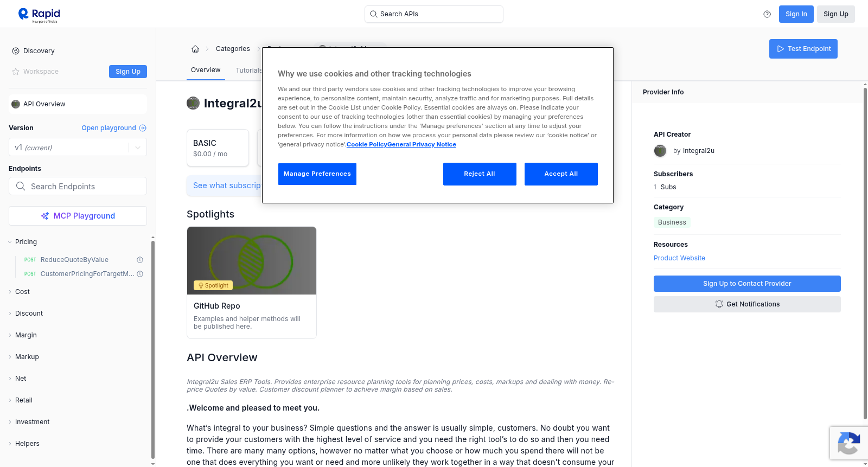Click the API Overview avatar icon in sidebar

tap(16, 104)
